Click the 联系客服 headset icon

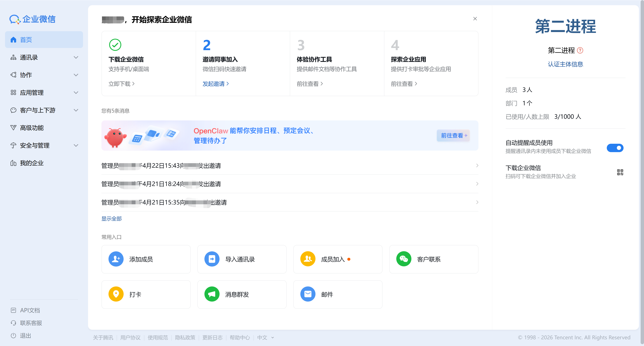(x=13, y=323)
